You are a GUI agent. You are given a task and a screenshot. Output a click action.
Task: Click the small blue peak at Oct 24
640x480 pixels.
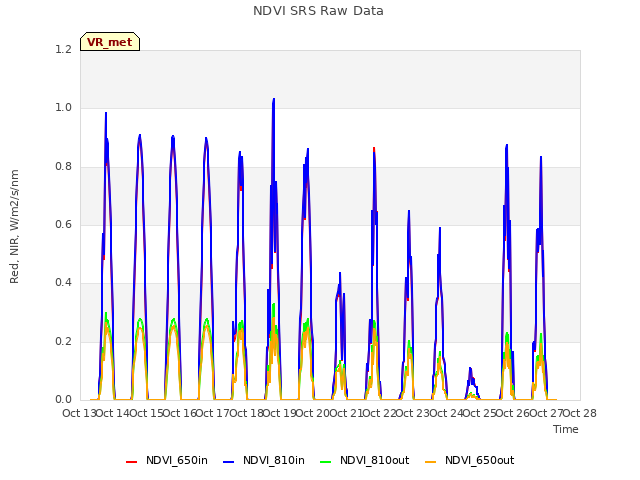click(470, 369)
